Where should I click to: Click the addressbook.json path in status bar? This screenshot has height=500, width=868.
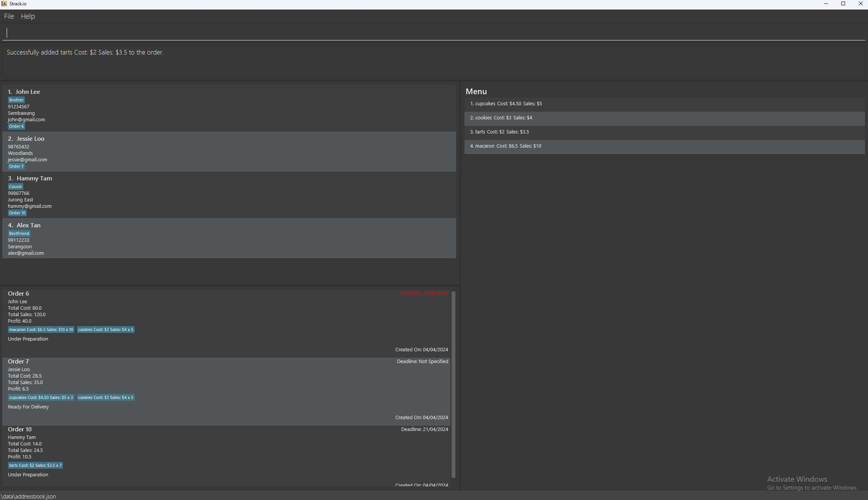pos(28,497)
